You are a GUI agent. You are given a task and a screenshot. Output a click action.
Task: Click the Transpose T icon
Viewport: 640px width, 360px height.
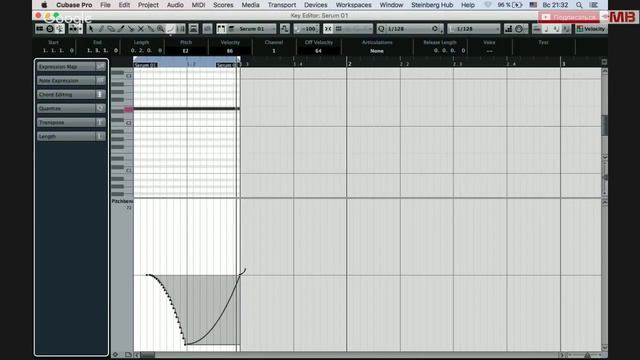click(100, 122)
